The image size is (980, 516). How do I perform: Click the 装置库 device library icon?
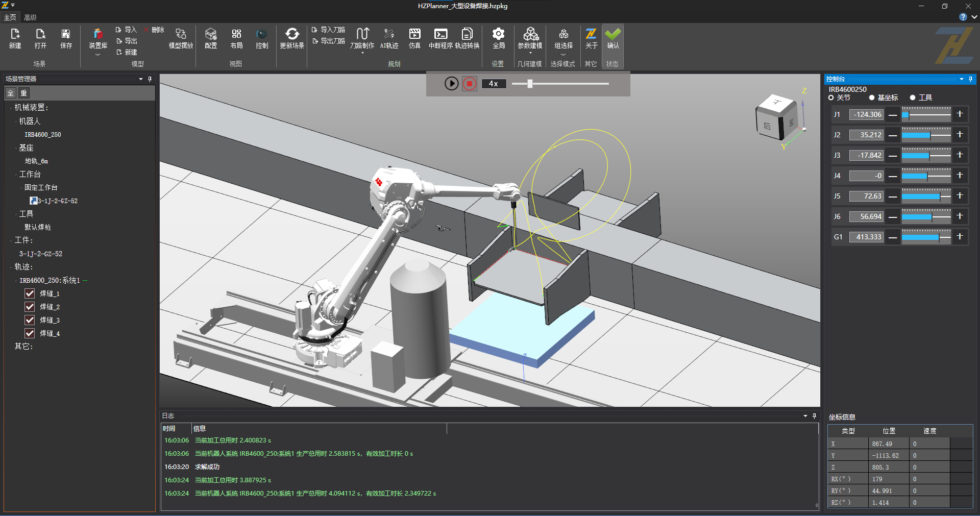pos(97,35)
